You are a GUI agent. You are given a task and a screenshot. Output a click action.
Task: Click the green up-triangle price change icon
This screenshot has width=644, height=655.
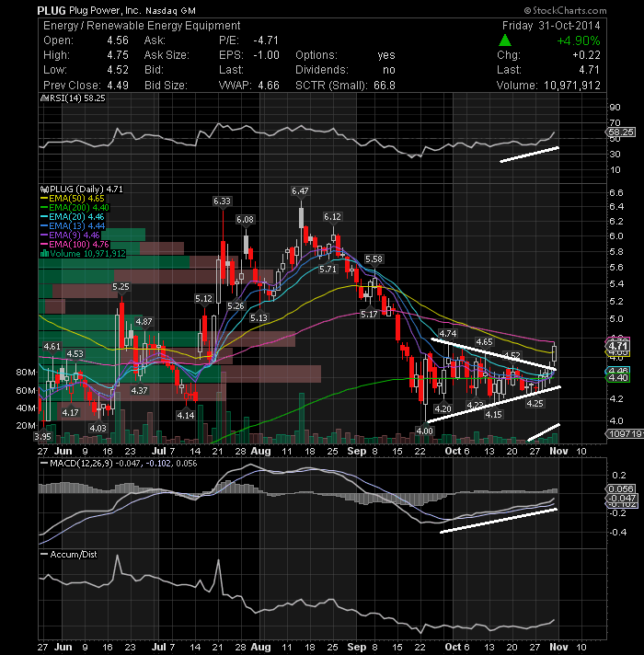[505, 40]
